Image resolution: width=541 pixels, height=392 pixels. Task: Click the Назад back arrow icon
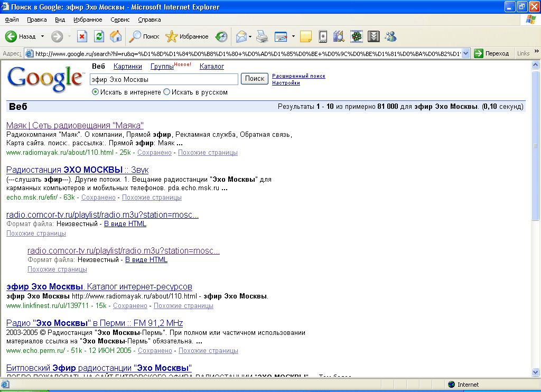click(x=11, y=36)
